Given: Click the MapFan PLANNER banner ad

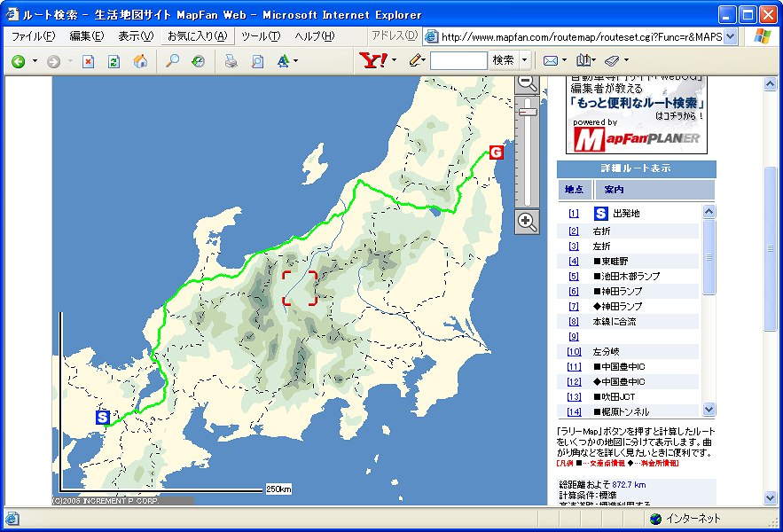Looking at the screenshot, I should tap(636, 115).
